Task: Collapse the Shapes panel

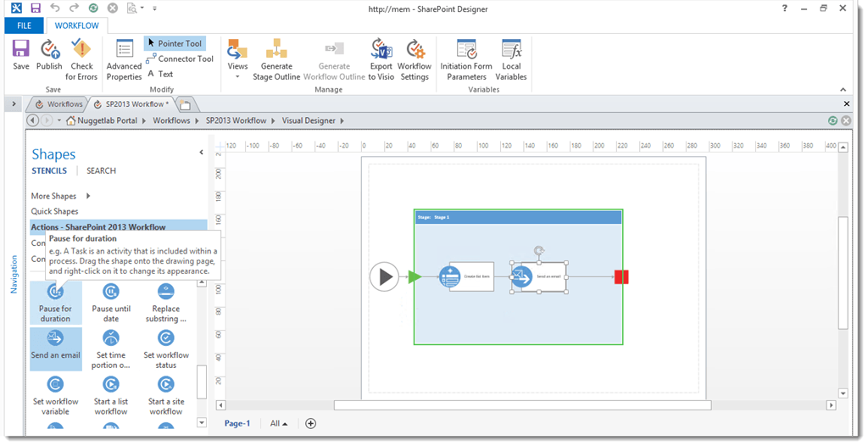Action: (x=201, y=152)
